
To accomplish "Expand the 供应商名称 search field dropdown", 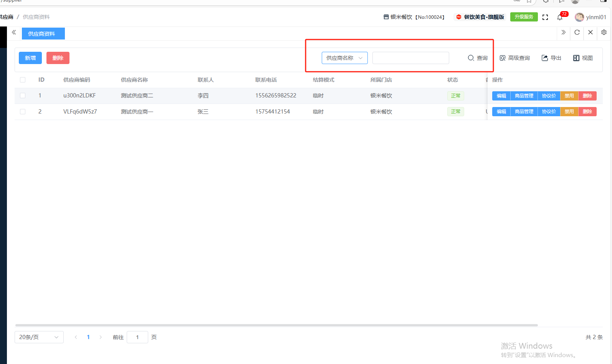I will coord(344,58).
